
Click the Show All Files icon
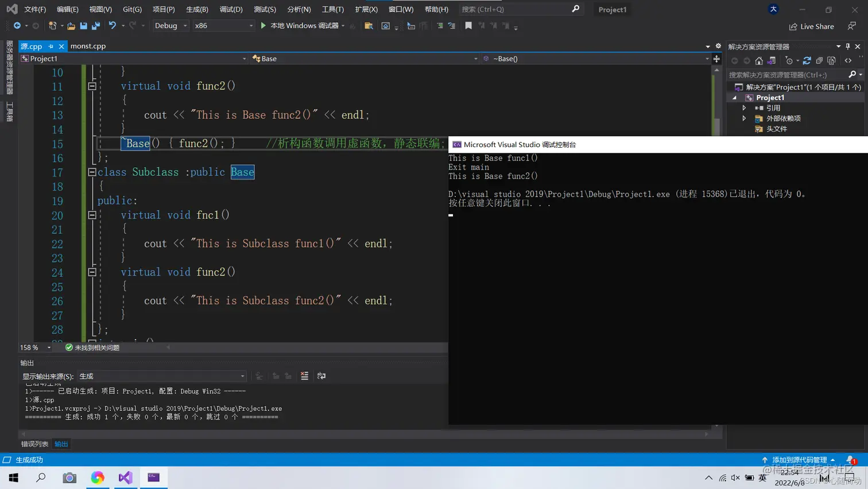click(x=831, y=60)
